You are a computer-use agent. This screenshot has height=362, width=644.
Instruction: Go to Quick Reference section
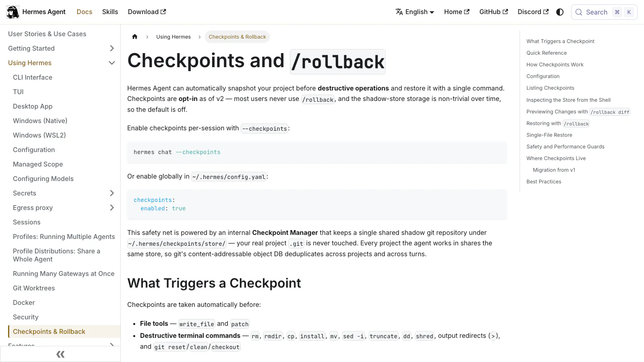pyautogui.click(x=547, y=53)
